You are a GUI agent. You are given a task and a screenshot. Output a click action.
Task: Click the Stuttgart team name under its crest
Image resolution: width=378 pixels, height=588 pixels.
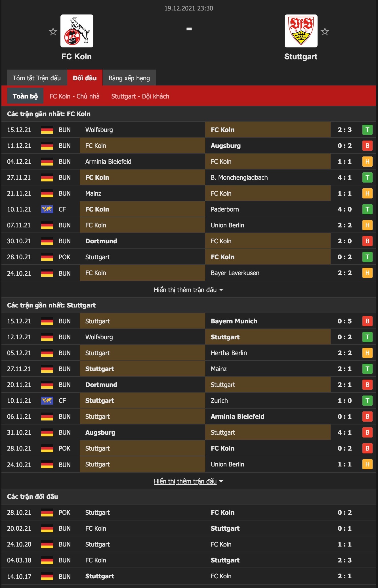click(301, 57)
